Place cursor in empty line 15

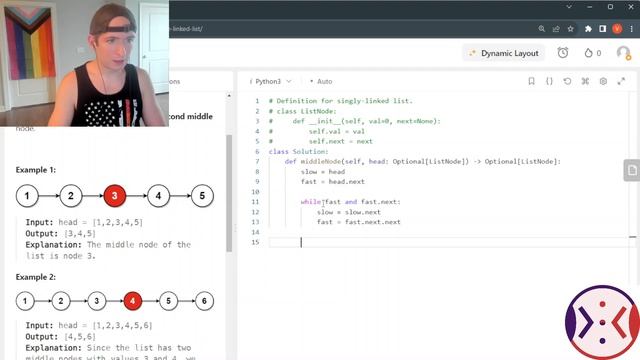[x=449, y=242]
